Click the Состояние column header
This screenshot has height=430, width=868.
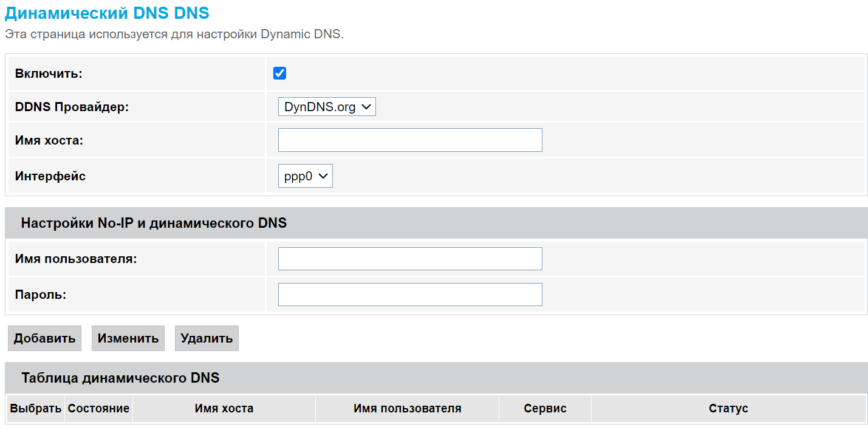pos(99,409)
